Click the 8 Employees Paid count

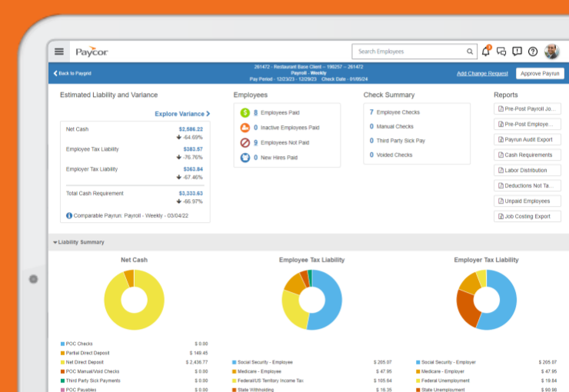(255, 112)
